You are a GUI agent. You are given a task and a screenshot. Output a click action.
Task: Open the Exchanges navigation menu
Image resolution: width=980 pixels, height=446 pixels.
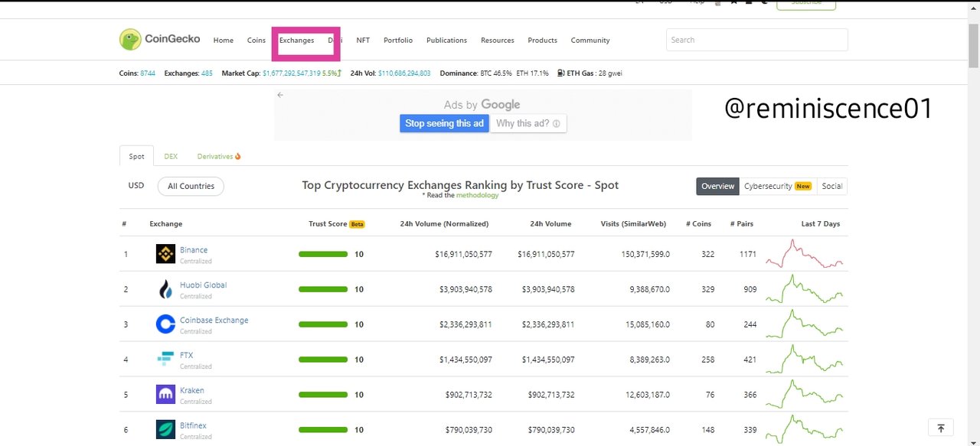pos(296,41)
